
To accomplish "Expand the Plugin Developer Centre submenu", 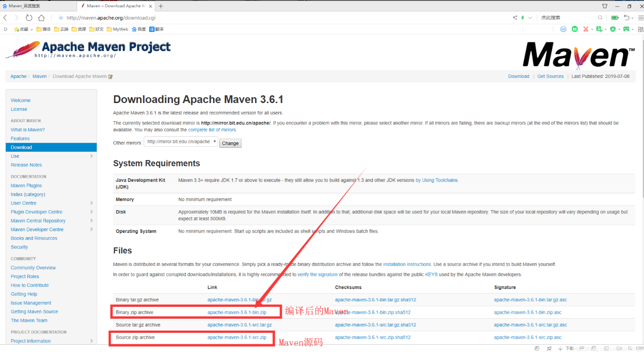I will click(x=91, y=212).
